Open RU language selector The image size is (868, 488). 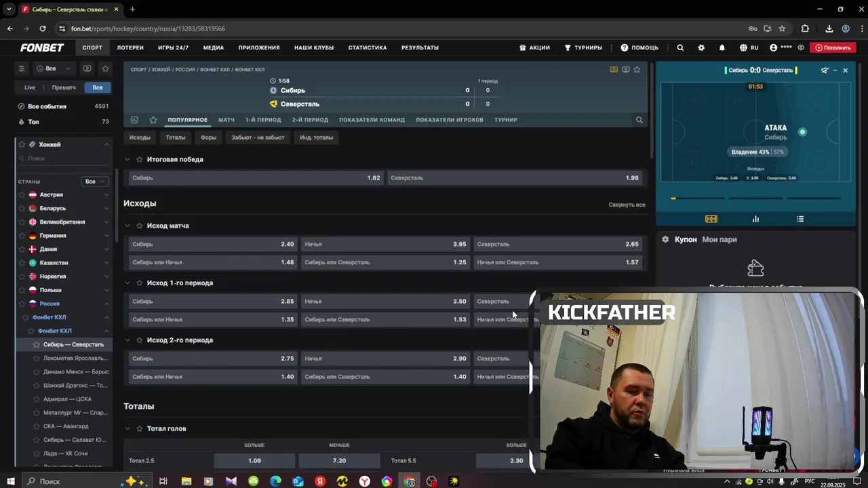(x=749, y=47)
